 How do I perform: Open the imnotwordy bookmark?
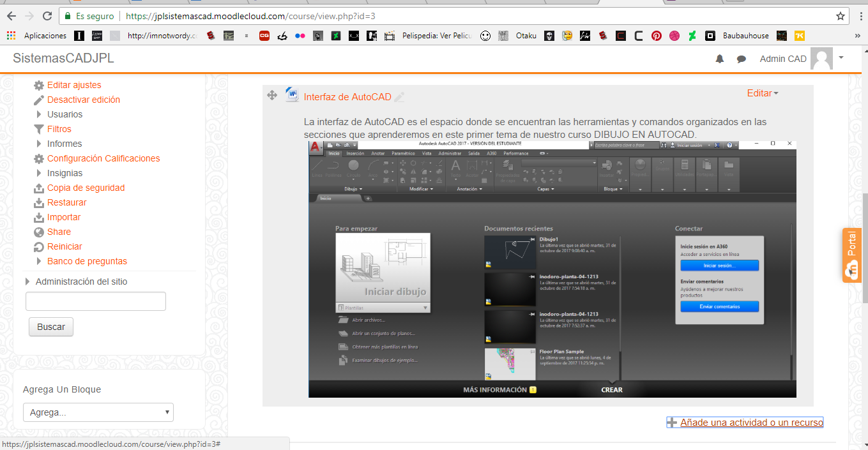[154, 36]
